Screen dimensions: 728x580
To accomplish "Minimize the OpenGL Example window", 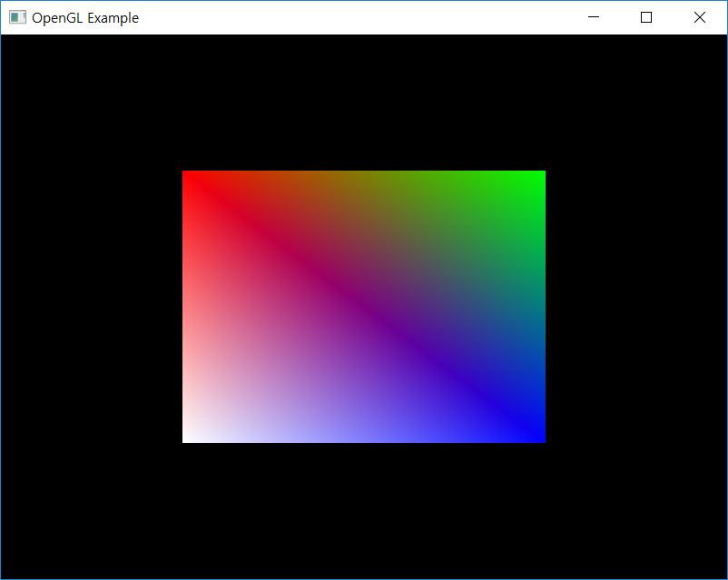I will click(594, 17).
